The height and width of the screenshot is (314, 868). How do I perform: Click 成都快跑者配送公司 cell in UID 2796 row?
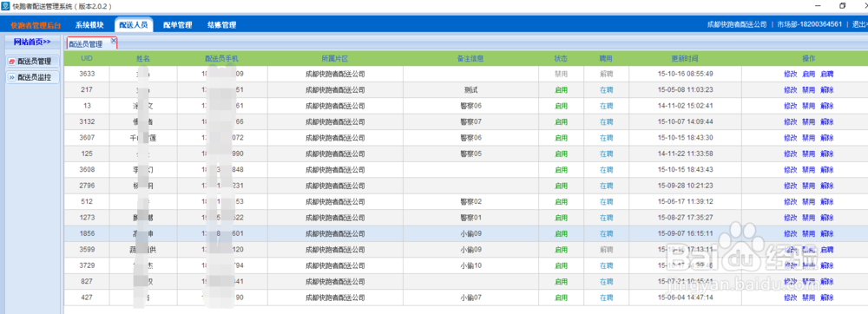point(335,186)
